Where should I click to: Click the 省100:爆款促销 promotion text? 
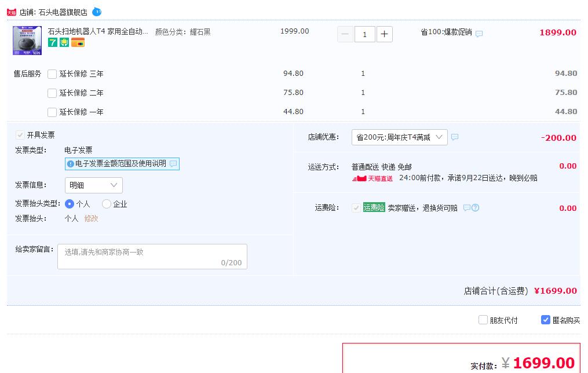(x=446, y=32)
